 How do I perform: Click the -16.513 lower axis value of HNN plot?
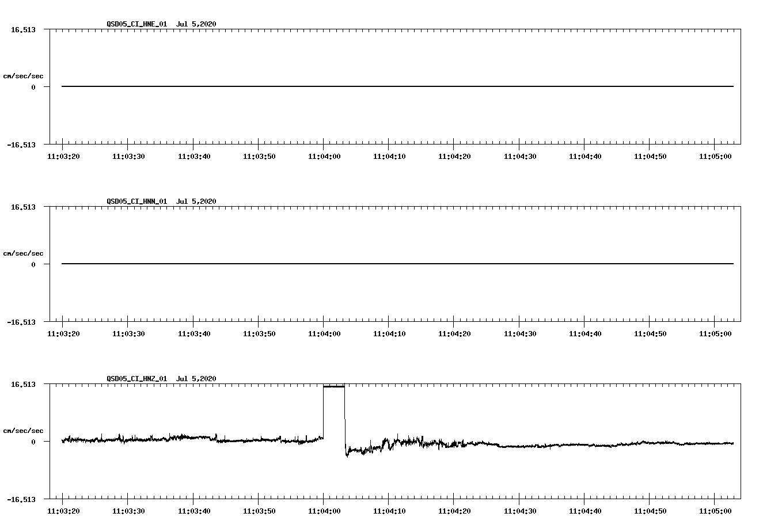pyautogui.click(x=21, y=322)
